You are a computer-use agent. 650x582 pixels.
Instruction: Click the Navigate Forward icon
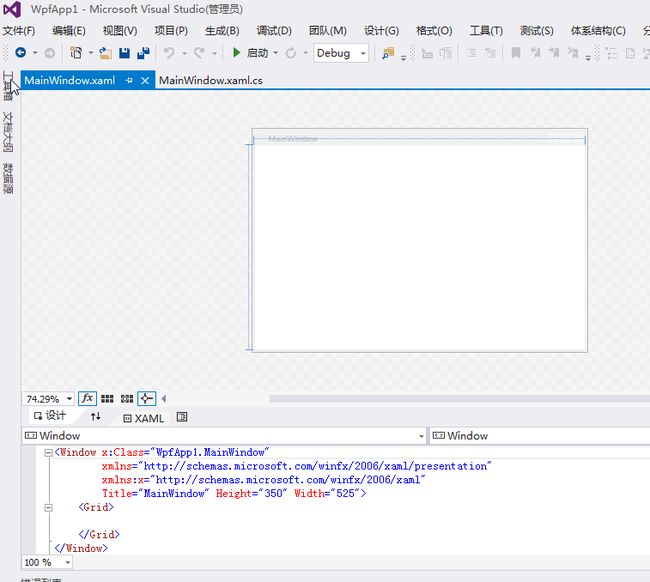click(x=49, y=53)
